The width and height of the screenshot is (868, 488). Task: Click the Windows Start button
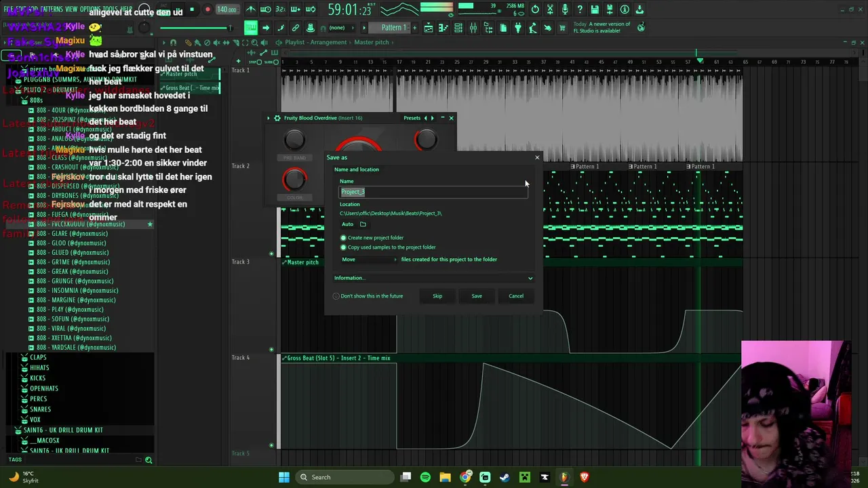click(x=284, y=477)
